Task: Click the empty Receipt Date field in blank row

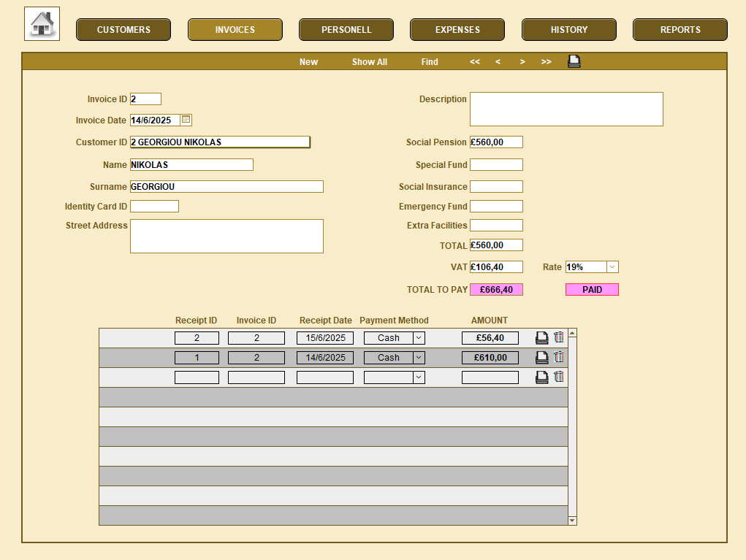Action: pos(325,377)
